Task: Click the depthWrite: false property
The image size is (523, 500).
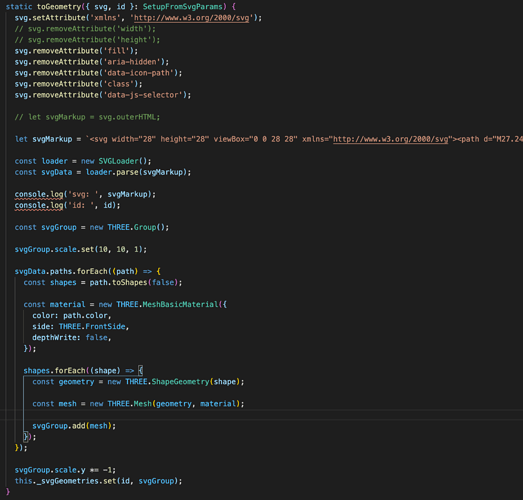Action: click(x=72, y=337)
